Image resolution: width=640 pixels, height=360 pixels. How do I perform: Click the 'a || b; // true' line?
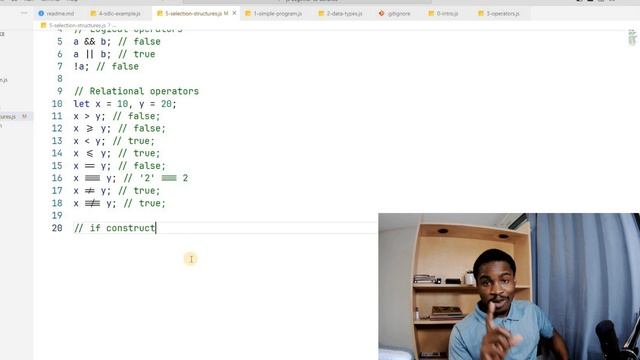pos(114,54)
